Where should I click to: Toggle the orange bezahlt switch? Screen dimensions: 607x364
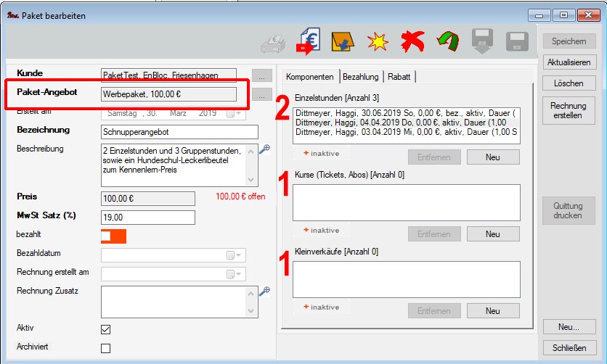(114, 236)
